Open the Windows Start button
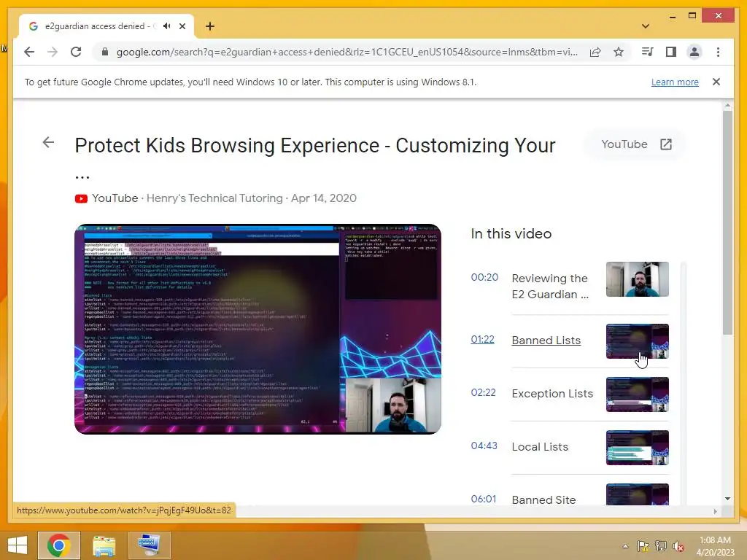The image size is (747, 560). pyautogui.click(x=18, y=545)
